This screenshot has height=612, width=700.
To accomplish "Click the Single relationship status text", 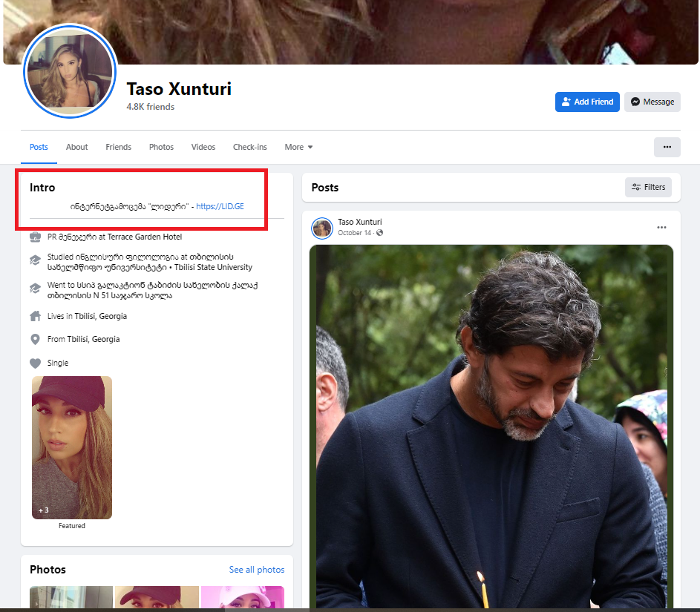I will [58, 363].
